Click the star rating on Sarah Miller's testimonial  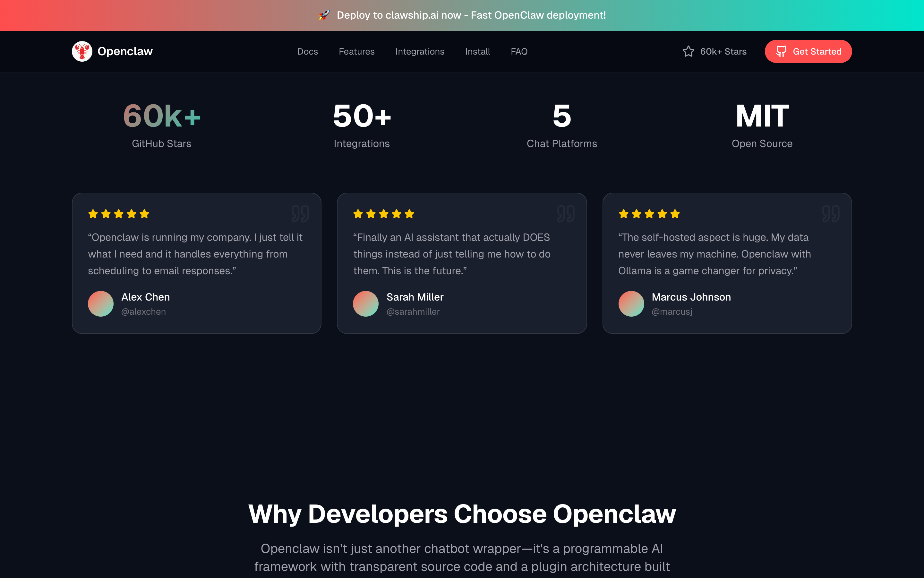[384, 214]
